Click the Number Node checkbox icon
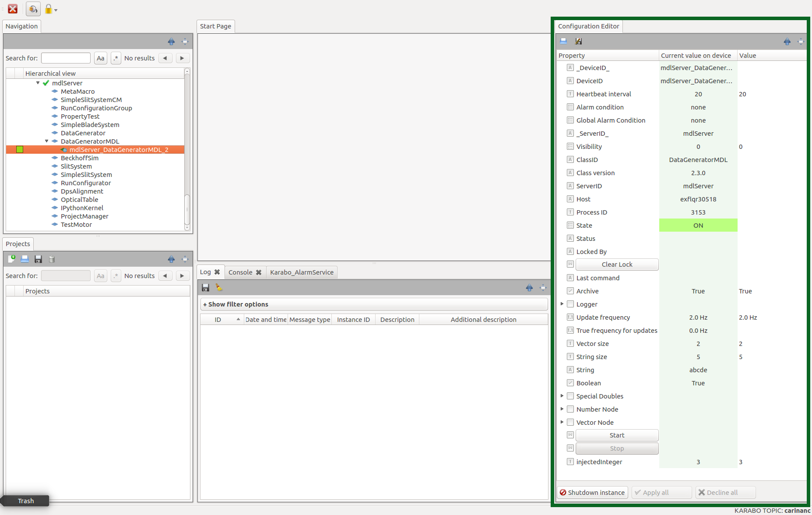812x515 pixels. 570,409
